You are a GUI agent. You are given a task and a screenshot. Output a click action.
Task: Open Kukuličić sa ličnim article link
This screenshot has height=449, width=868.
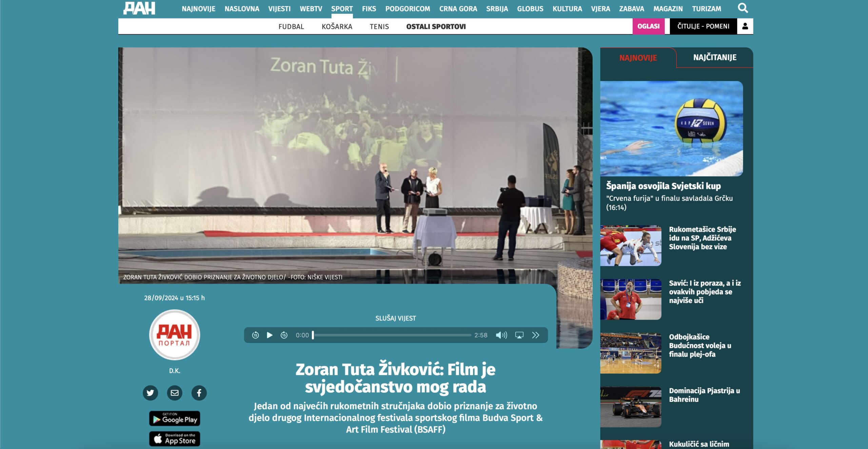coord(699,444)
